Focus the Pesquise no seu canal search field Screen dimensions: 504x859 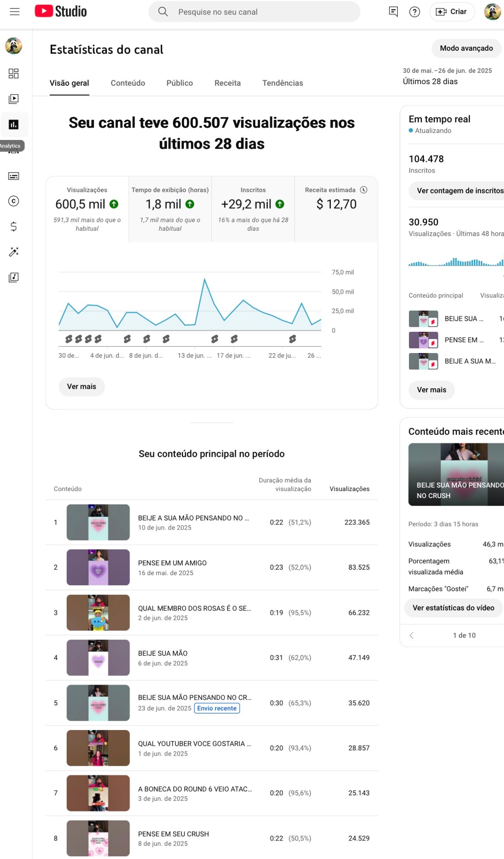pos(254,12)
